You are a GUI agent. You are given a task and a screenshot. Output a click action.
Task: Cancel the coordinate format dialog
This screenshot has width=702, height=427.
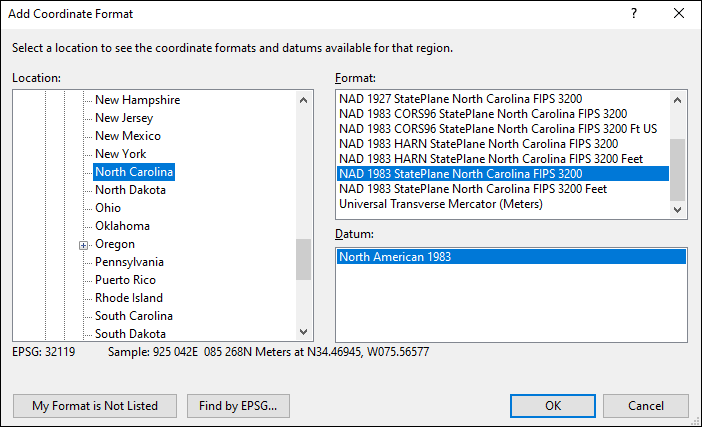pos(646,406)
